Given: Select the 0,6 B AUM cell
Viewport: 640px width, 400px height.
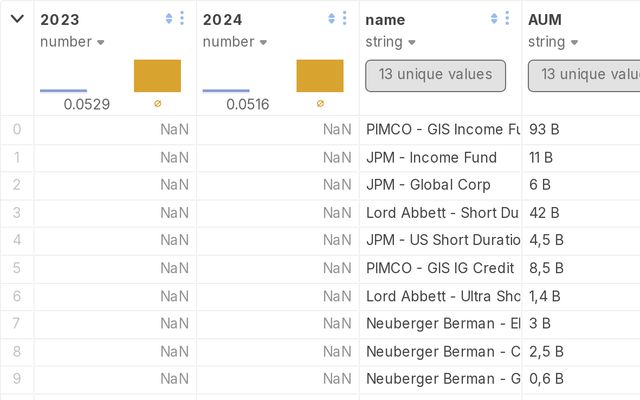Looking at the screenshot, I should [581, 379].
